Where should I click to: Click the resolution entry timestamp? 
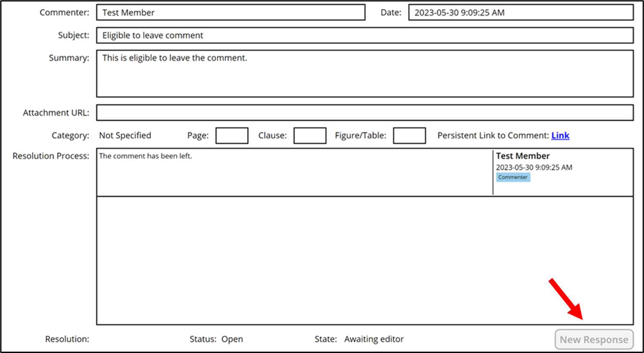coord(534,167)
